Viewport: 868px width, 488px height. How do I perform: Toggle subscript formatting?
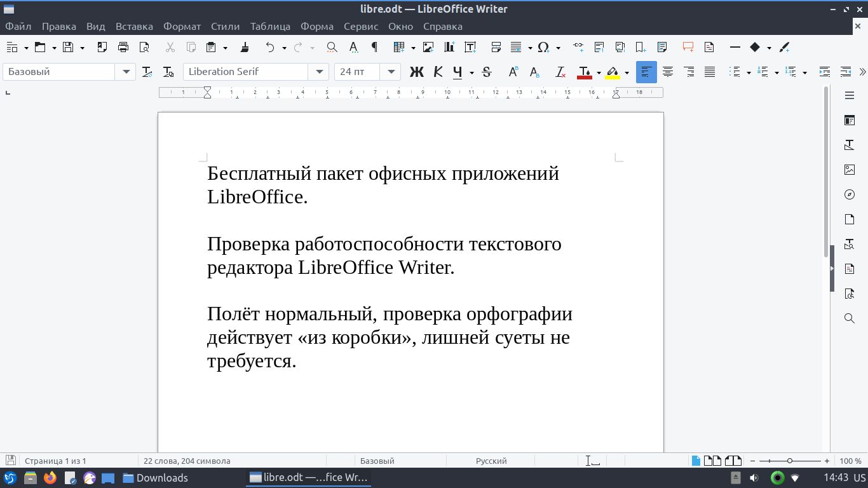pyautogui.click(x=534, y=72)
